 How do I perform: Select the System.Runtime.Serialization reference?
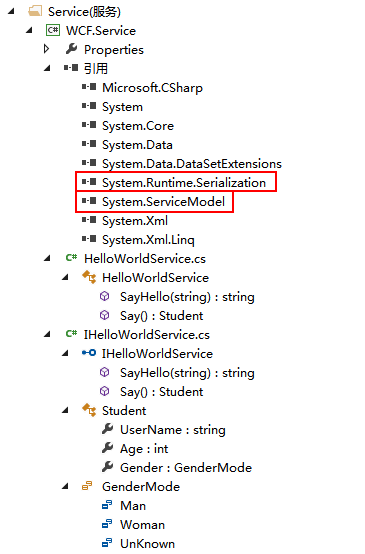click(174, 183)
